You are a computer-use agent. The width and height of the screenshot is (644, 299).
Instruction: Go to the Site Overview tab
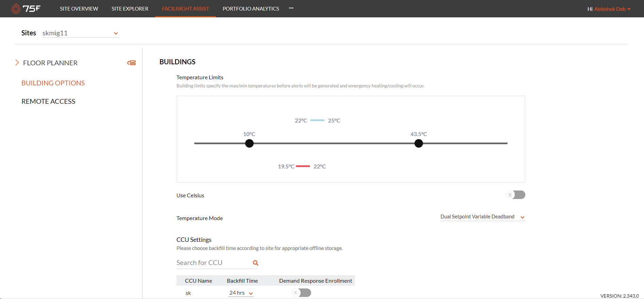pos(79,9)
